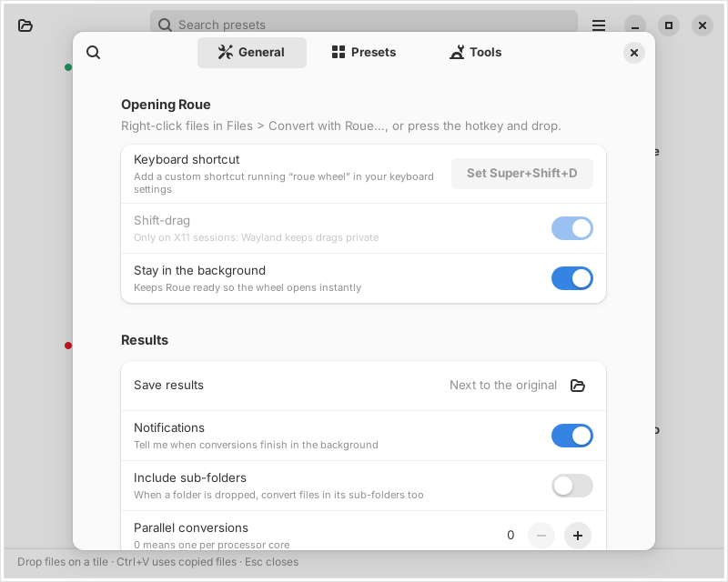Choose a Save results folder via folder icon
This screenshot has height=582, width=728.
click(x=578, y=386)
